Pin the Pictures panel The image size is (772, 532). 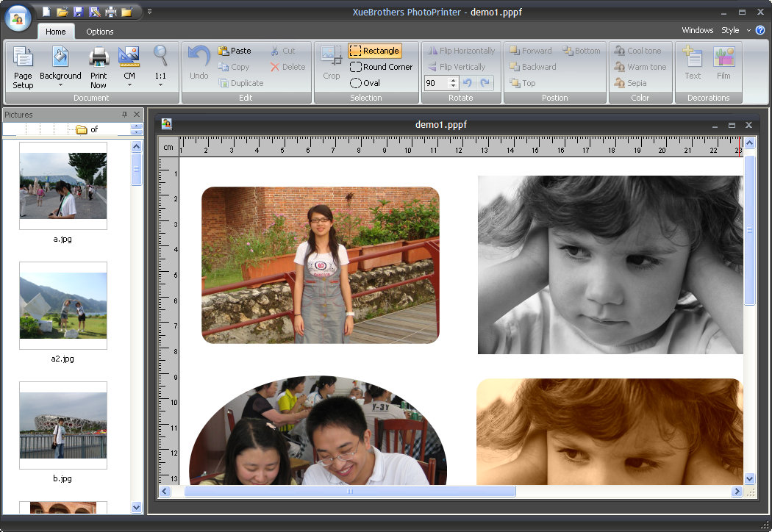click(x=124, y=114)
